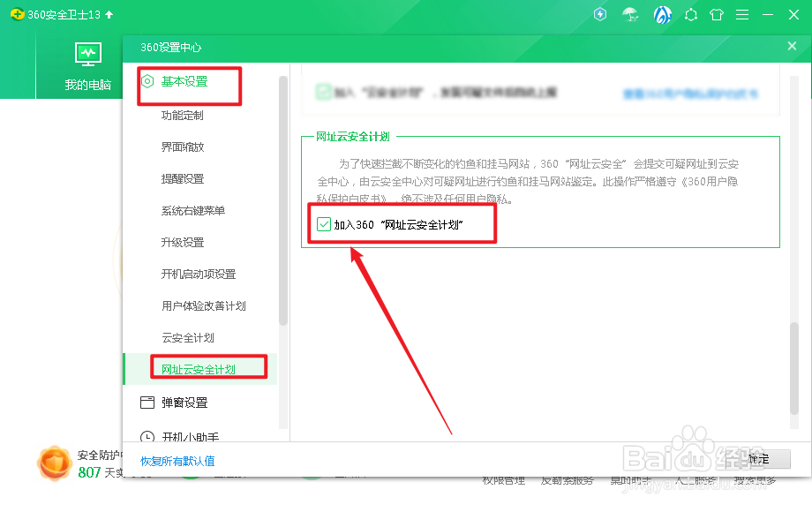The height and width of the screenshot is (512, 812).
Task: Open the skin (shirt) icon
Action: (x=717, y=14)
